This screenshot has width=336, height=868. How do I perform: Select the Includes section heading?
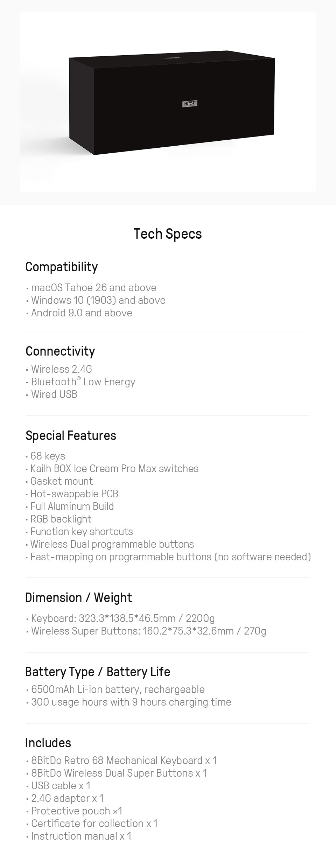pyautogui.click(x=48, y=743)
